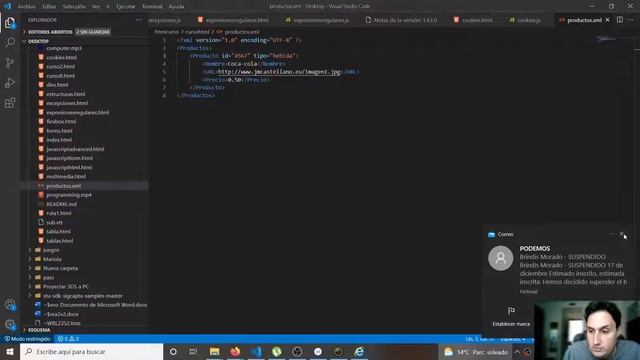Expand Editores Abiertos section
Viewport: 640px width, 360px height.
click(50, 32)
